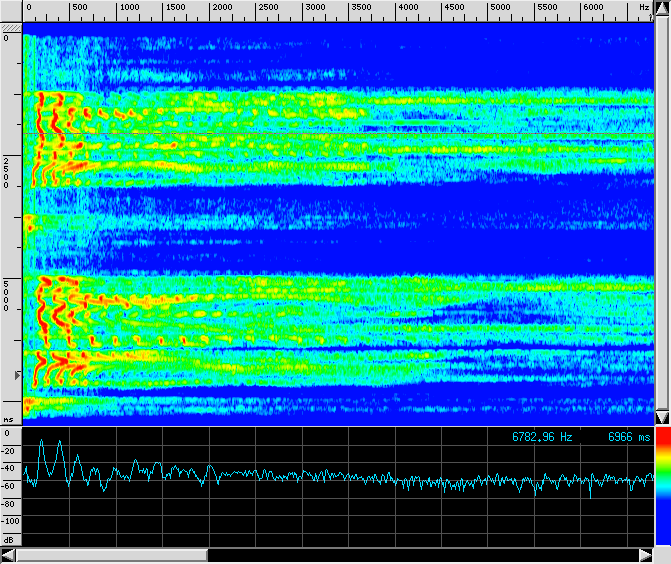The image size is (671, 564).
Task: Click the Hz unit label on the top ruler
Action: [x=643, y=8]
